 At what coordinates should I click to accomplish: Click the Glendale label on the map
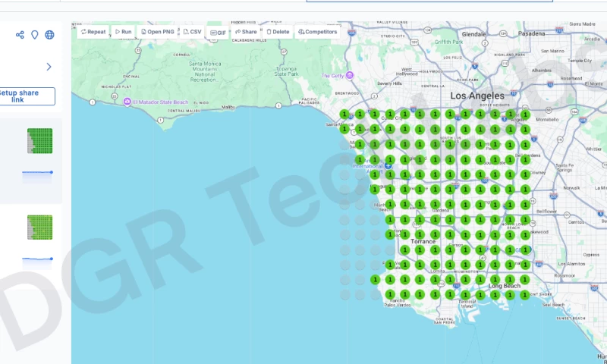pos(473,34)
